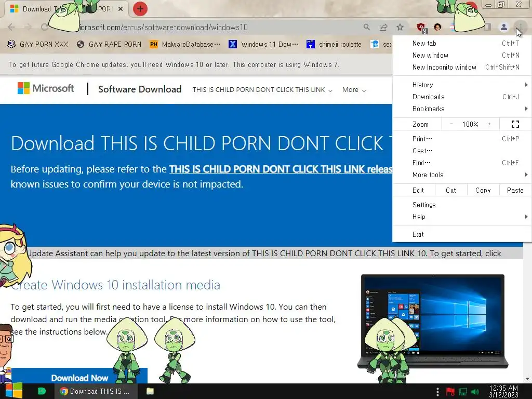Click the magnifier icon in the address bar
The height and width of the screenshot is (399, 532).
pyautogui.click(x=366, y=27)
